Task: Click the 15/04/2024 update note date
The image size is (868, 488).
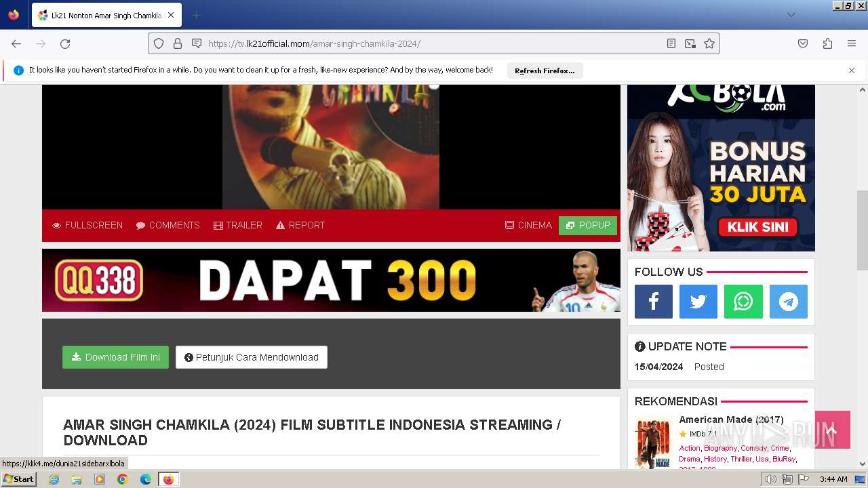Action: coord(658,367)
